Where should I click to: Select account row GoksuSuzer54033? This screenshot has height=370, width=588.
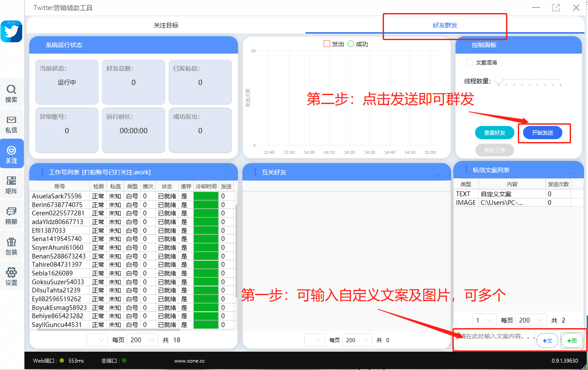coord(132,282)
